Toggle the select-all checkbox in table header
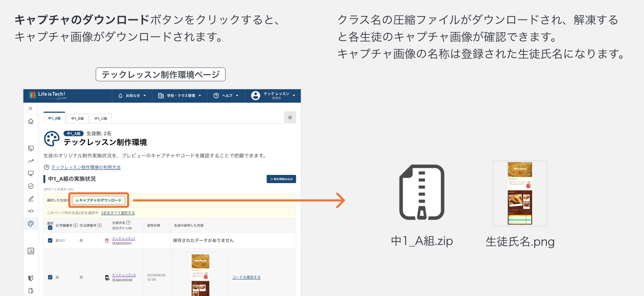Viewport: 644px width, 296px height. point(50,228)
